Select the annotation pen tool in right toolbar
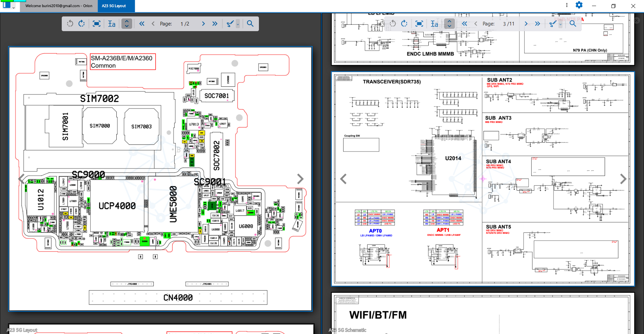The image size is (644, 334). pyautogui.click(x=553, y=24)
